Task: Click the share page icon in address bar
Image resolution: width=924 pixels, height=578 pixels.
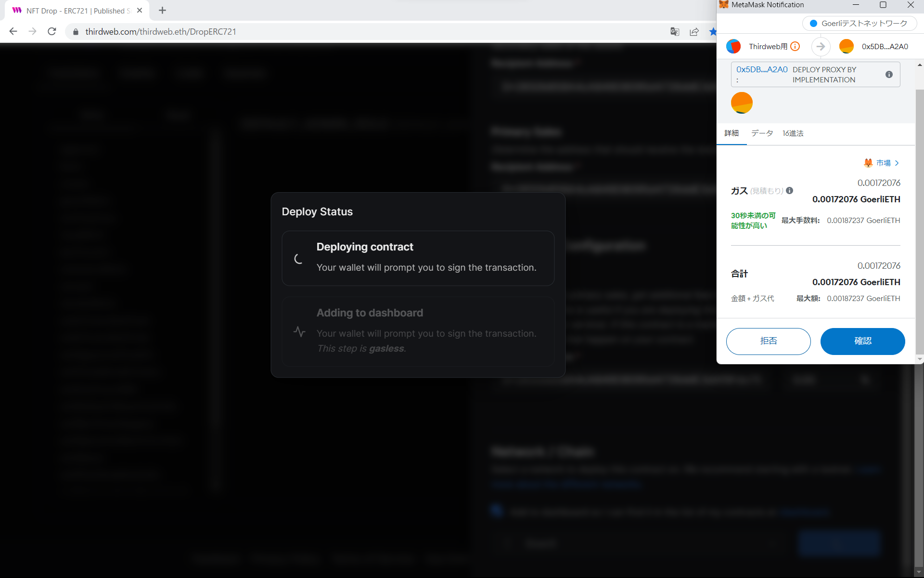Action: pos(694,32)
